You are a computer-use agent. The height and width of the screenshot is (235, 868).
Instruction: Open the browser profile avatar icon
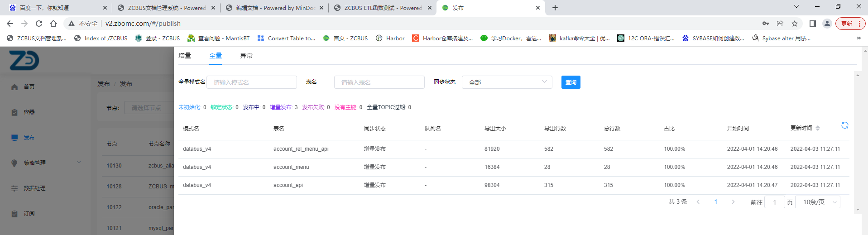(827, 24)
